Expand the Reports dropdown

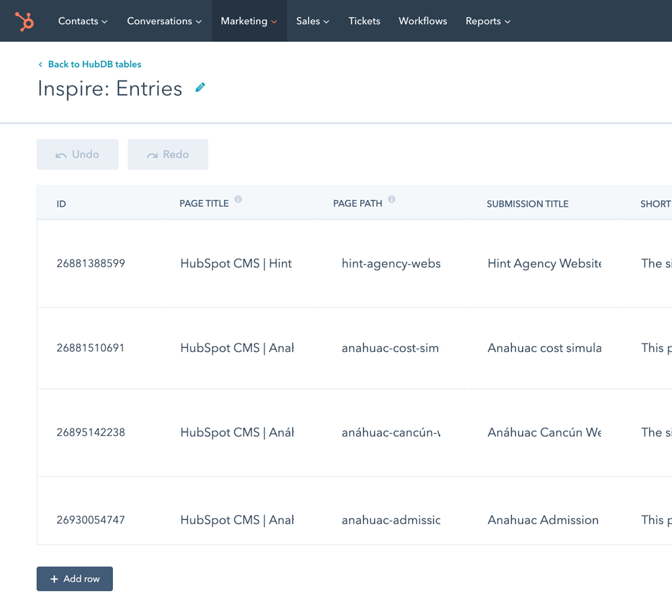(488, 21)
